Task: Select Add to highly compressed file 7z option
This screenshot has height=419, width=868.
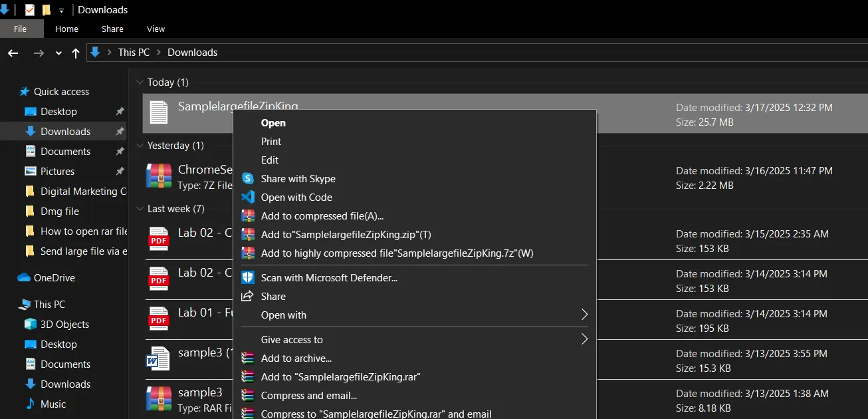Action: point(397,253)
